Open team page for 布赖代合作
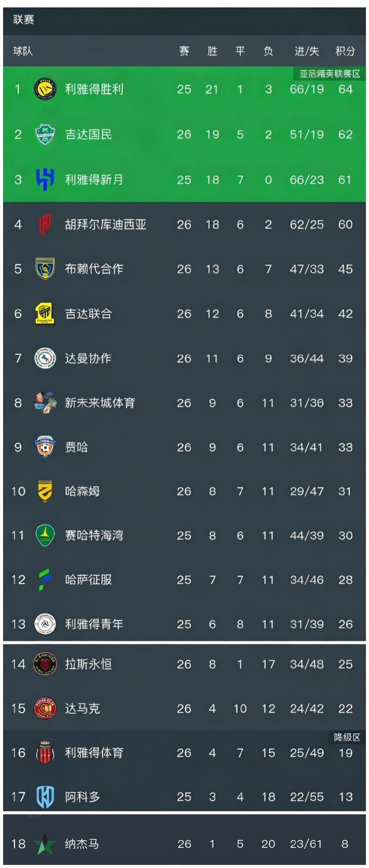 94,269
